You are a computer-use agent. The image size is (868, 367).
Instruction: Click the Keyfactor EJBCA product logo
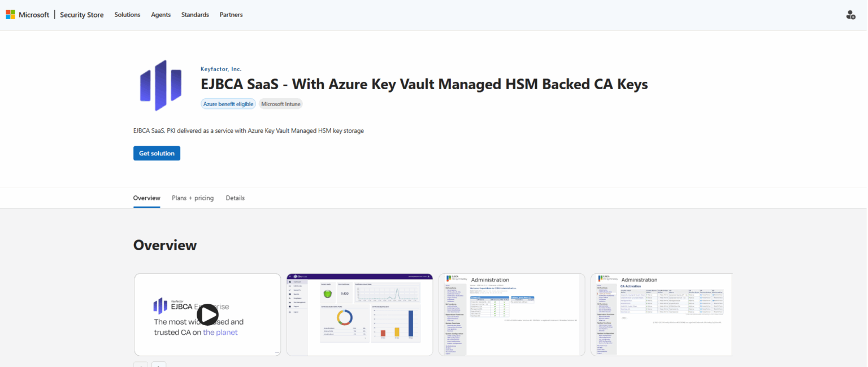click(x=161, y=85)
